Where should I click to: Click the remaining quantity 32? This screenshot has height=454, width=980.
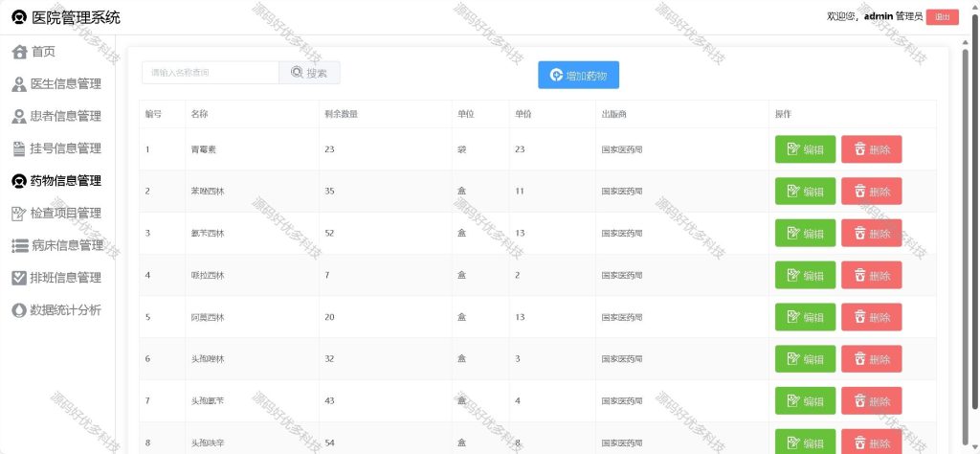[329, 359]
